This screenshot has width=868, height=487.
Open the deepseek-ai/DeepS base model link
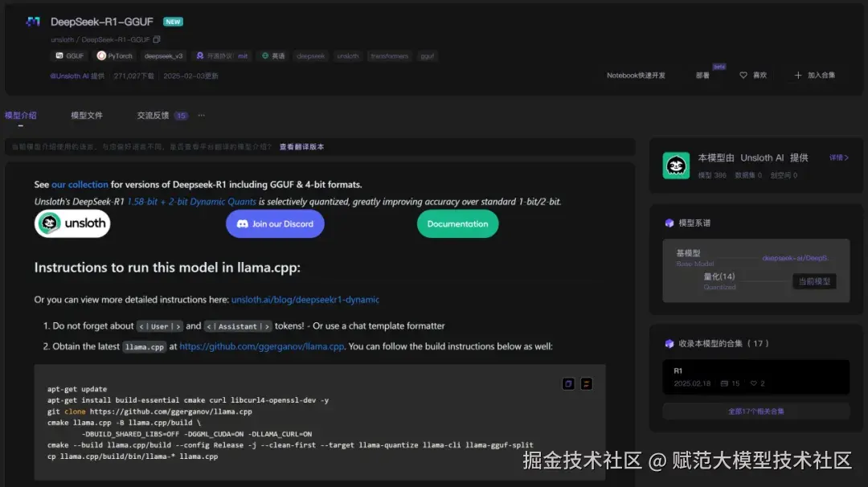(795, 258)
